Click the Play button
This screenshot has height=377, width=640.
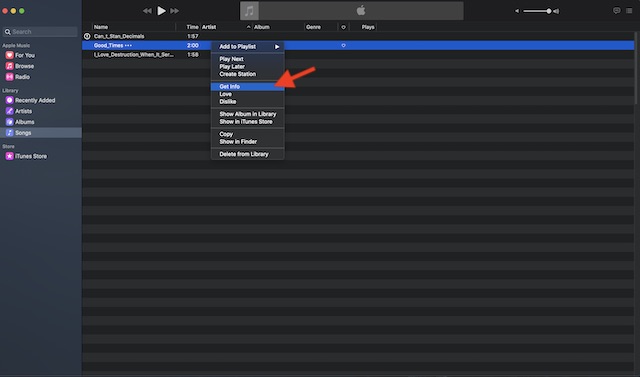pyautogui.click(x=162, y=11)
